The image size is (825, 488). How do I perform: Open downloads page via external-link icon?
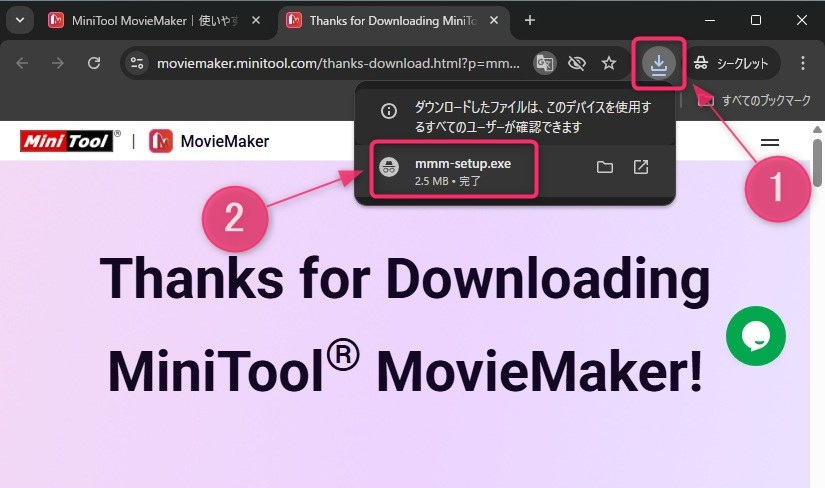pyautogui.click(x=641, y=167)
